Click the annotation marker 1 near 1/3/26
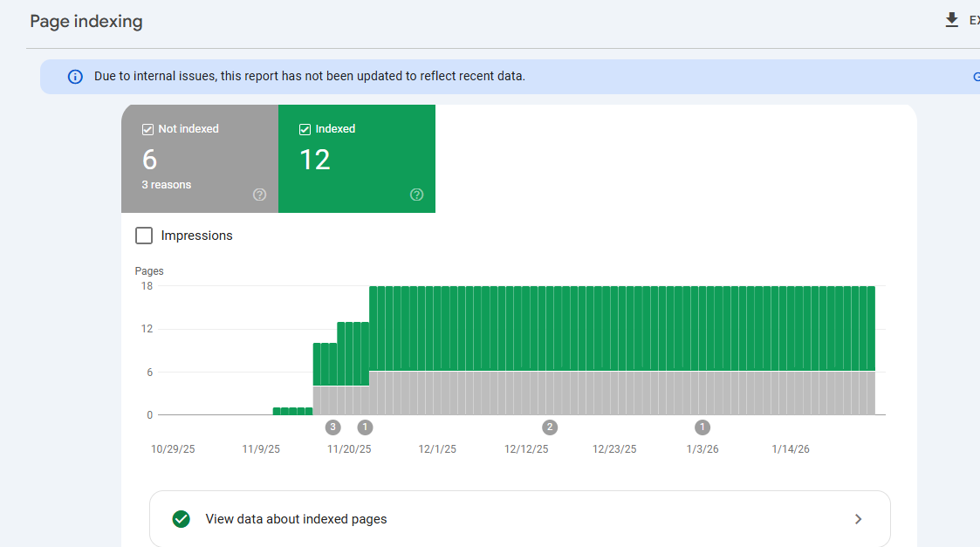 click(702, 427)
